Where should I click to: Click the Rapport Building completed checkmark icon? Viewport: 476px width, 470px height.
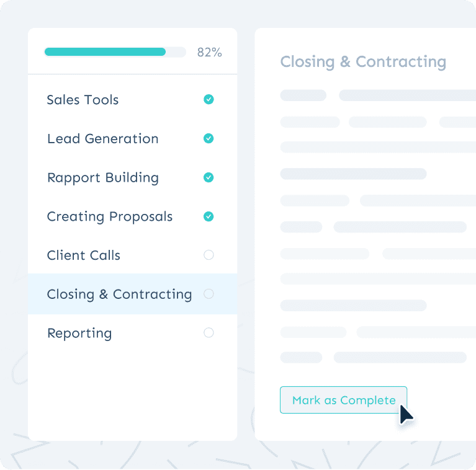tap(209, 178)
